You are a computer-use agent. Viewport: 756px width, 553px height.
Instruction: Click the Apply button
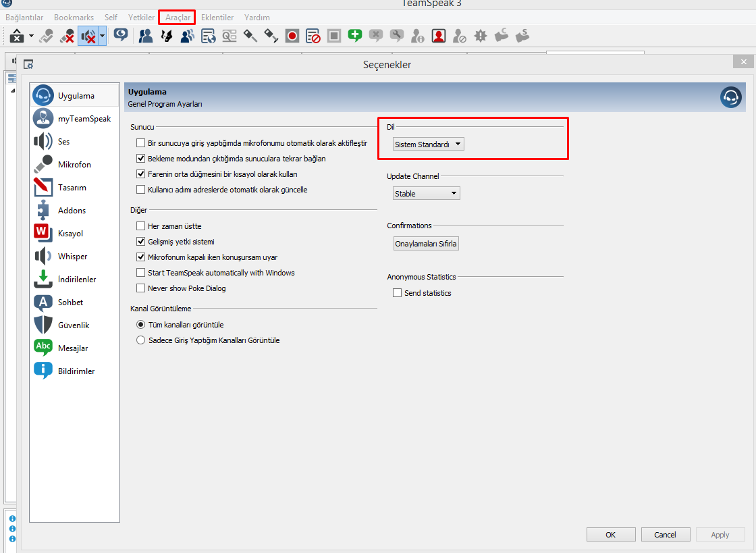point(720,535)
